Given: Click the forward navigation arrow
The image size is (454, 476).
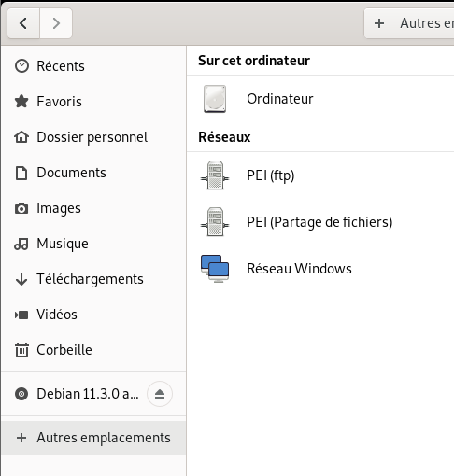Looking at the screenshot, I should click(x=56, y=23).
